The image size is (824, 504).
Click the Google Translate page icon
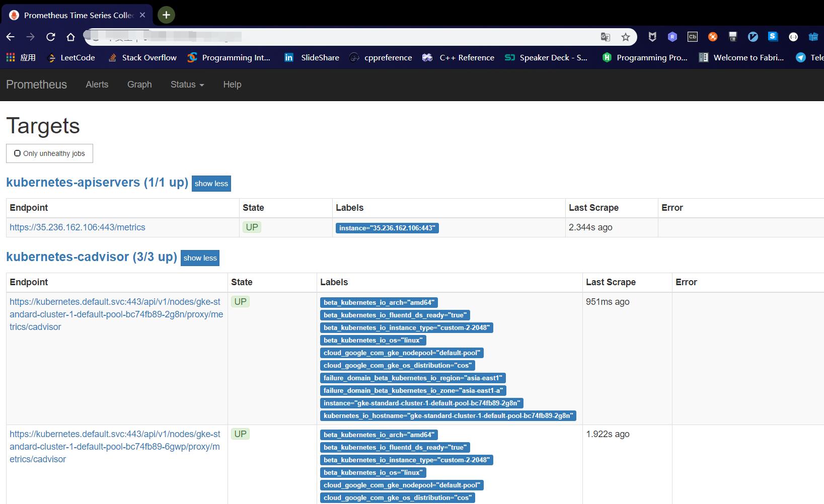click(x=606, y=37)
